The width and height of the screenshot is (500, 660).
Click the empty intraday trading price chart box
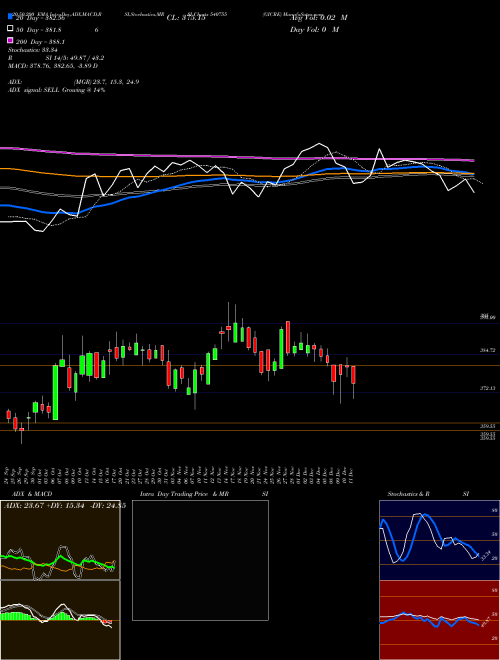coord(200,560)
